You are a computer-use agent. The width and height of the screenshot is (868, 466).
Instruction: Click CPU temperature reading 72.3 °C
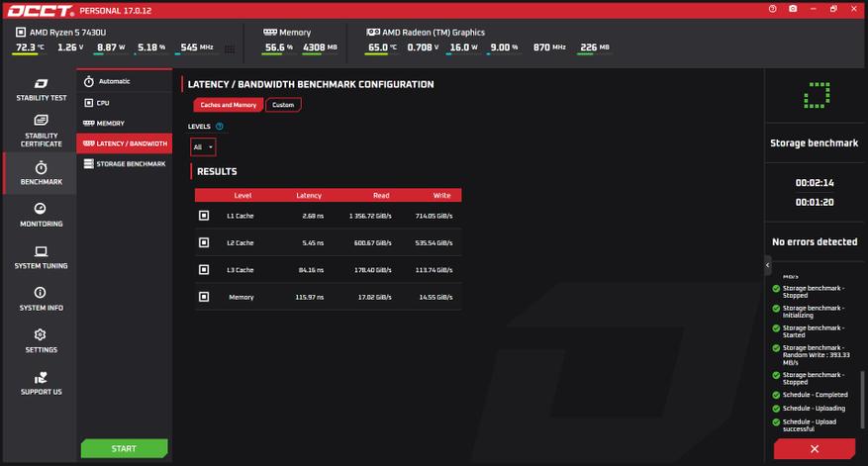point(30,47)
